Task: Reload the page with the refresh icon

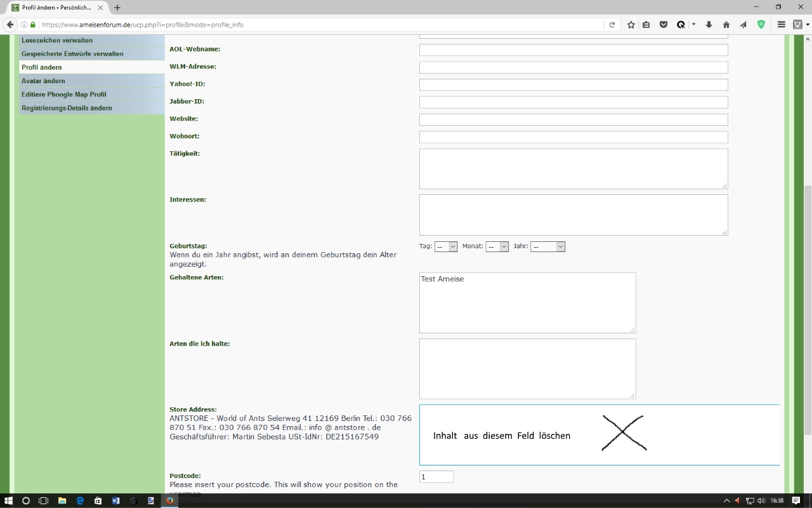Action: coord(612,25)
